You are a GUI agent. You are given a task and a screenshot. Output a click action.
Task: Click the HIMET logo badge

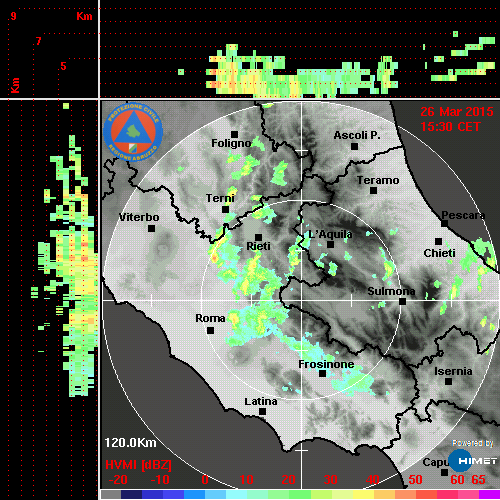472,460
